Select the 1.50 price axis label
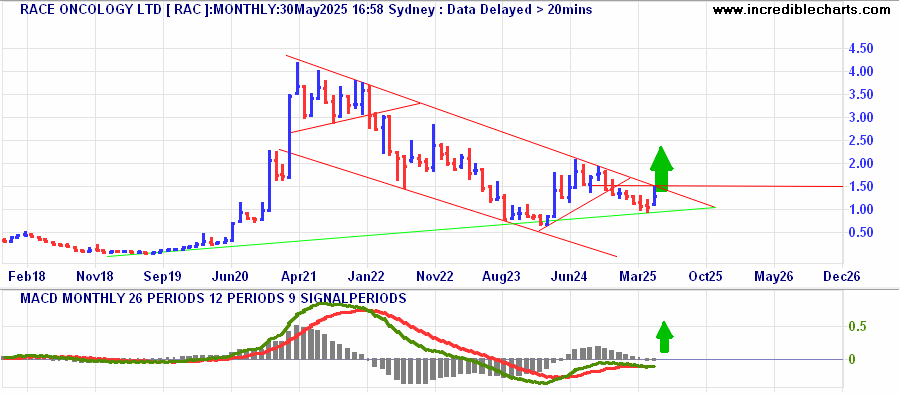Image resolution: width=900 pixels, height=395 pixels. pos(860,187)
